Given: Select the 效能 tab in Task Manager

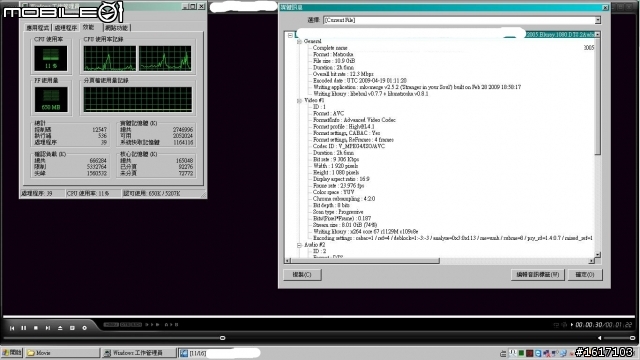Looking at the screenshot, I should (x=89, y=27).
